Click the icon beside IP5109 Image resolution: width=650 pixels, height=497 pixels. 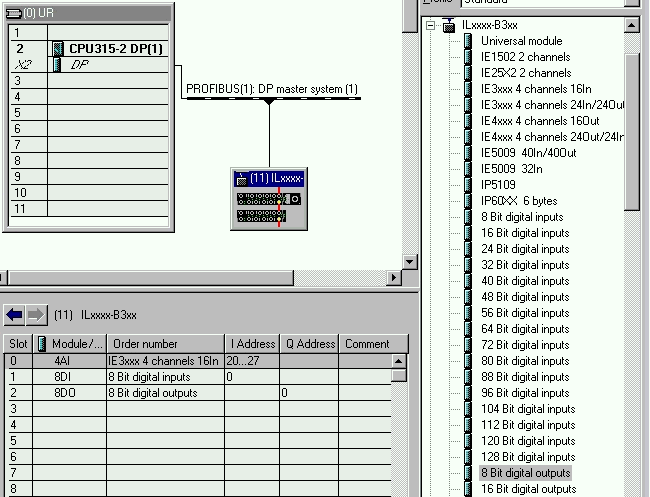tap(468, 184)
